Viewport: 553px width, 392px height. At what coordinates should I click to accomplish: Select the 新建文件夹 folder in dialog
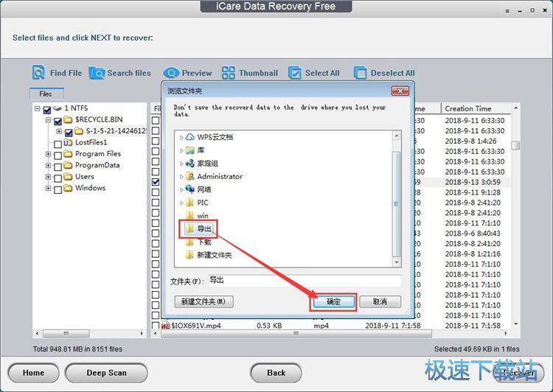(x=209, y=255)
